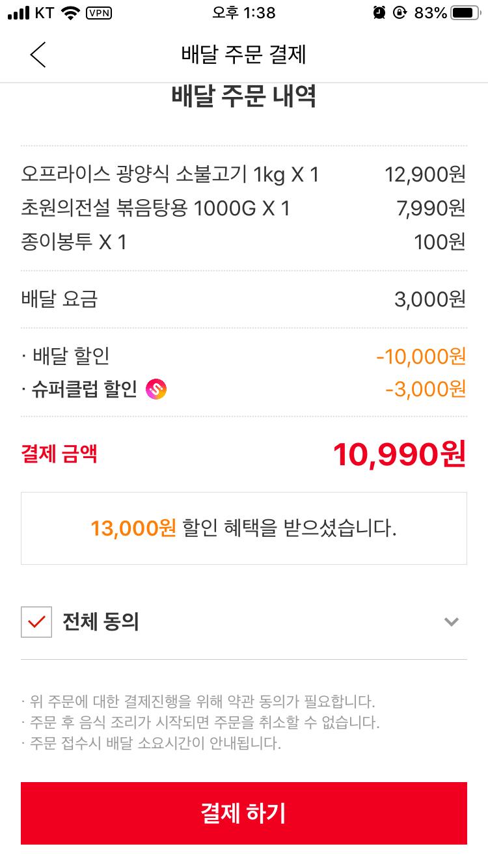
Task: Tap the 종이봉투 X 1 row
Action: click(x=74, y=242)
